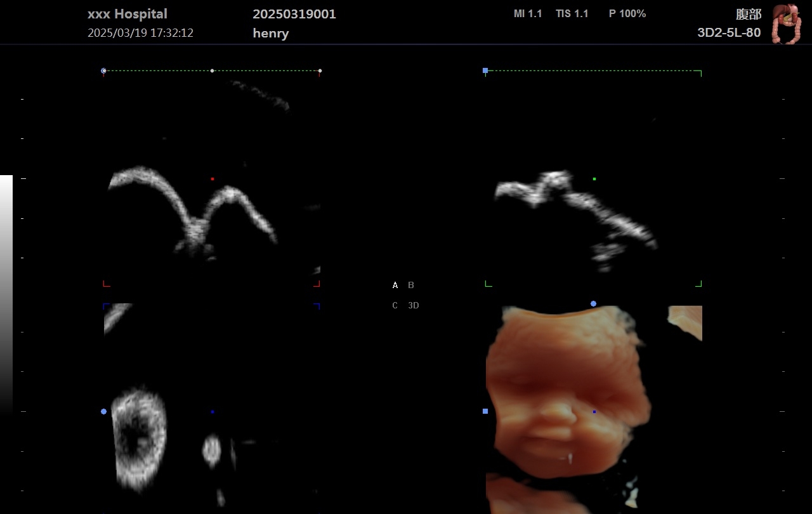Screen dimensions: 812x514
Task: Click the blue center marker in plane C
Action: click(x=213, y=412)
